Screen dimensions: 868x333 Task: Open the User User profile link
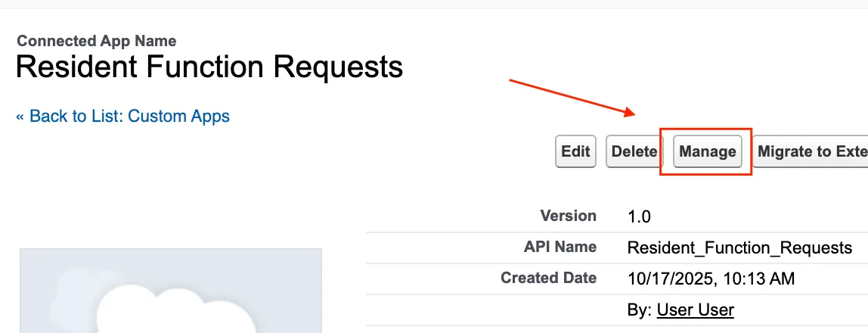[695, 310]
